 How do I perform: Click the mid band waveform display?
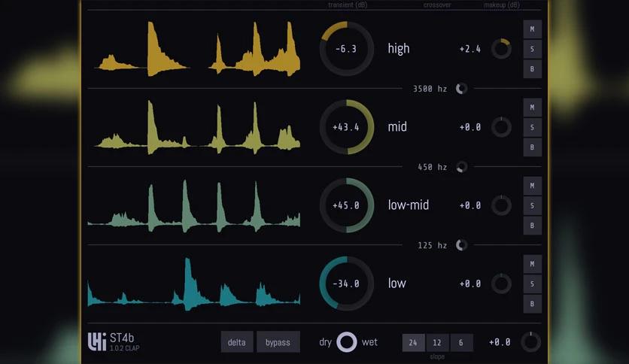(x=194, y=127)
